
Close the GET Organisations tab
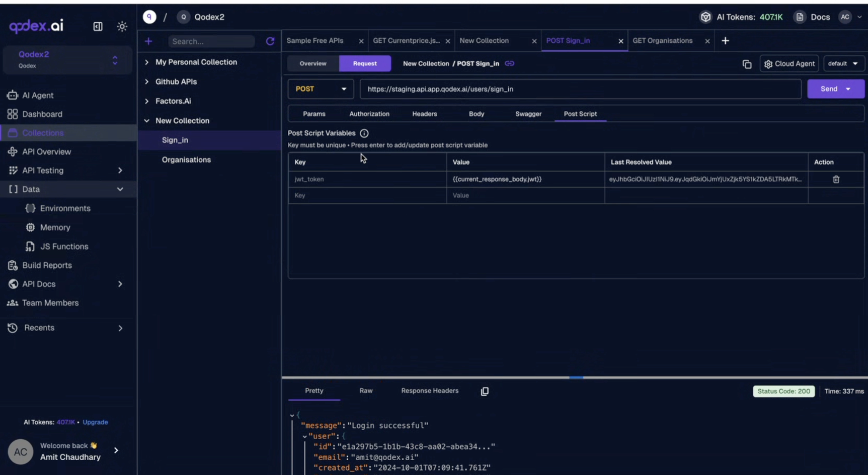(x=707, y=41)
